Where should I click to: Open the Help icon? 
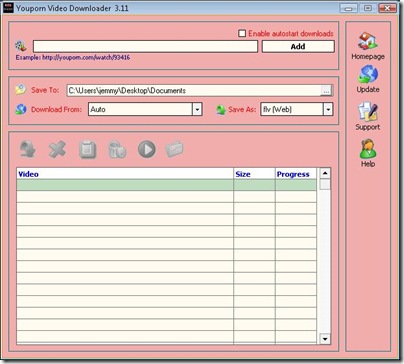click(368, 149)
